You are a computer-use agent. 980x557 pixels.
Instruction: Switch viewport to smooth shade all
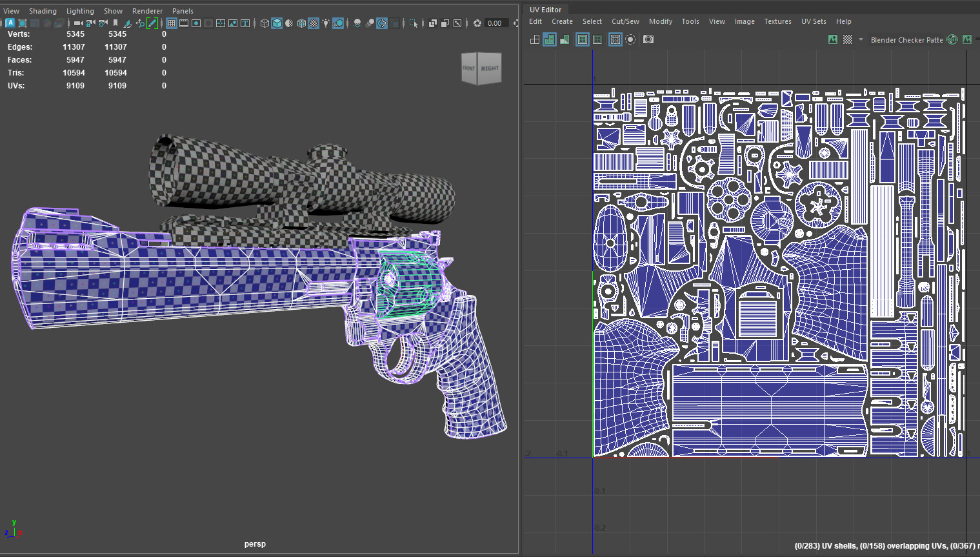(277, 23)
